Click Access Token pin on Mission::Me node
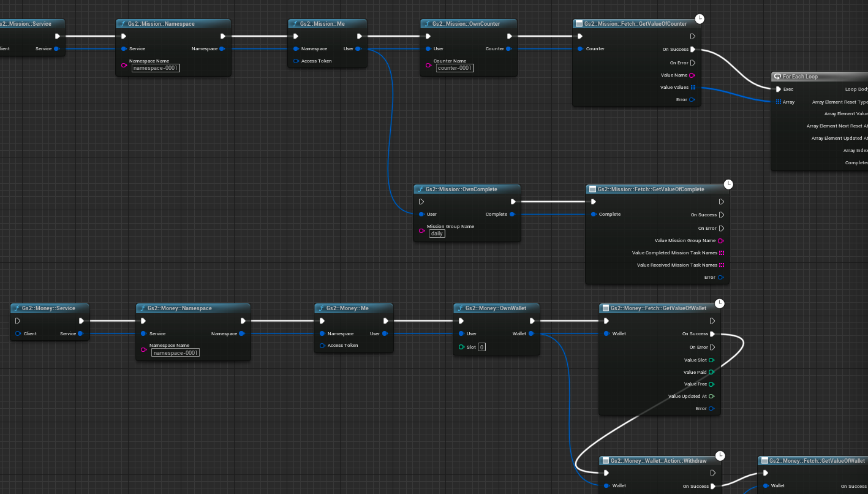This screenshot has width=868, height=494. point(296,61)
